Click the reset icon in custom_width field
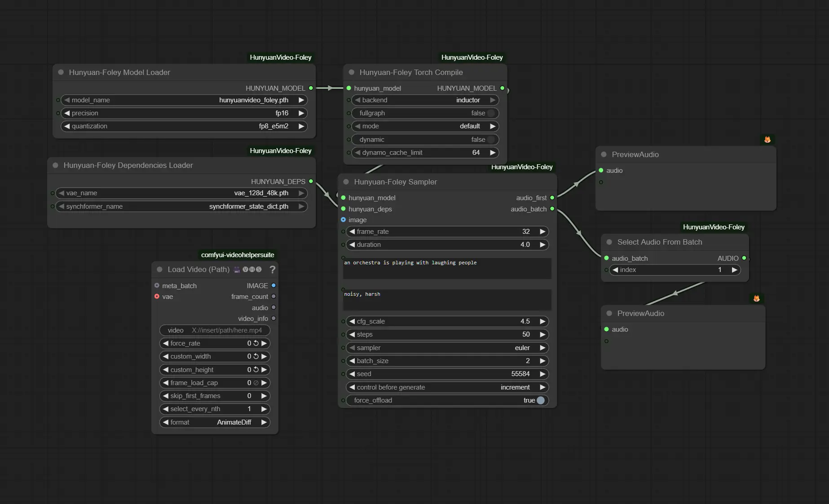 coord(256,356)
